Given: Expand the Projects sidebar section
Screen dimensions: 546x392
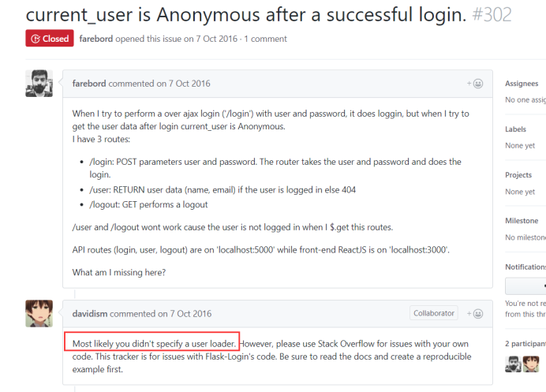Looking at the screenshot, I should (518, 175).
